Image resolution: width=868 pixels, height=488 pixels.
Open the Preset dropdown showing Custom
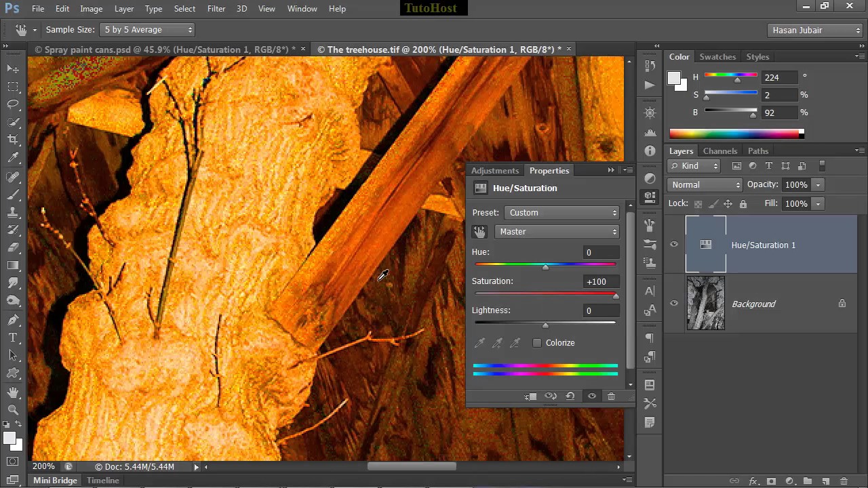562,213
